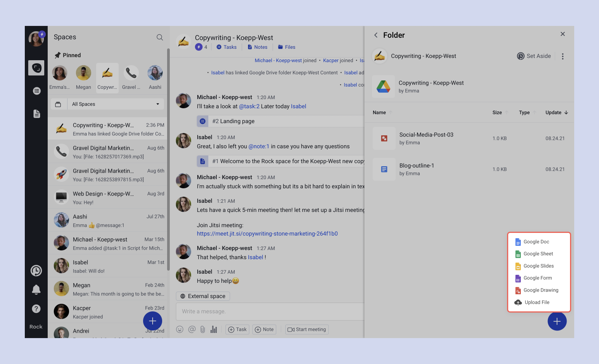
Task: Click the search icon in Spaces
Action: click(160, 37)
